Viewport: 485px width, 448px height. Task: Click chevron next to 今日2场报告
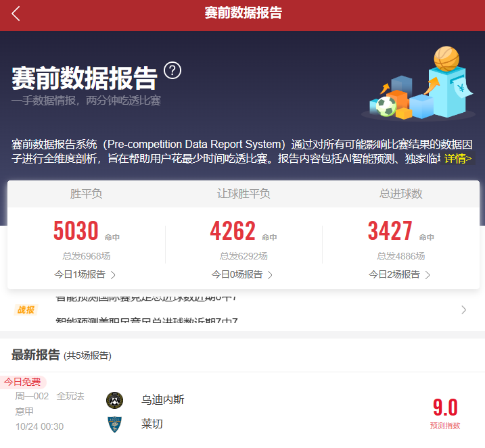click(x=428, y=274)
